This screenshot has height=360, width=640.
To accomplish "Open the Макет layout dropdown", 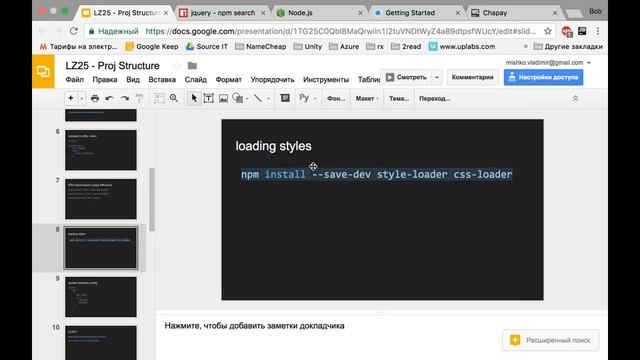I will coord(367,98).
